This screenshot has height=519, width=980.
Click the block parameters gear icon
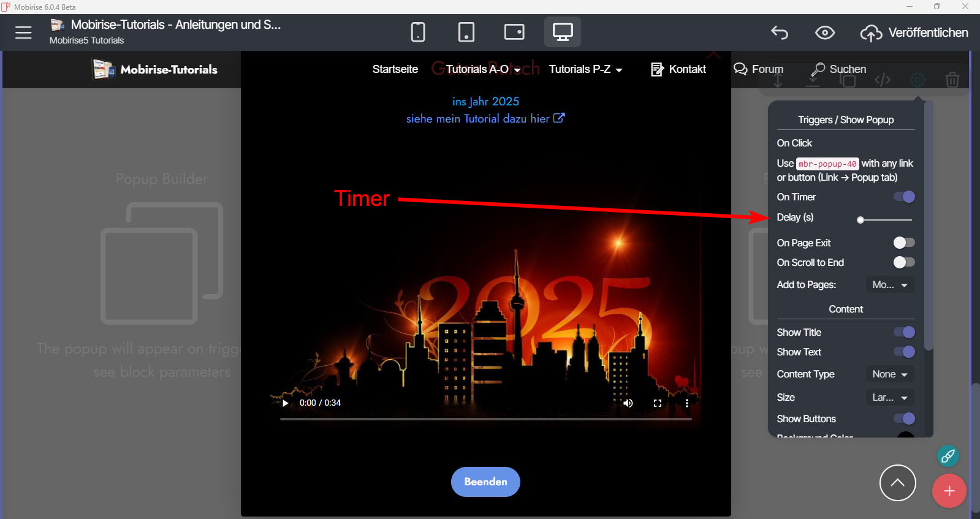[x=917, y=80]
